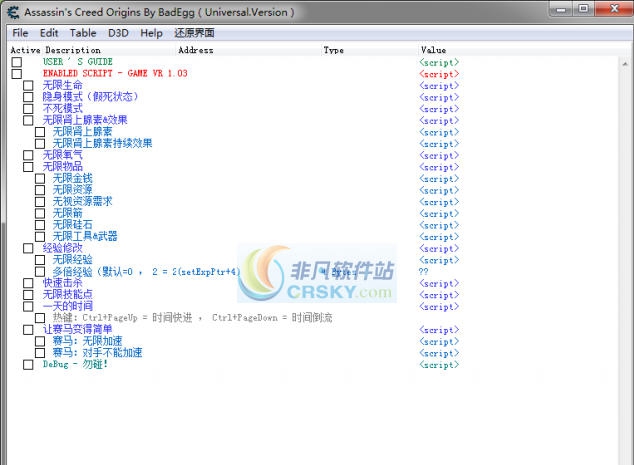Check the 无限生命 checkbox
634x465 pixels.
pyautogui.click(x=28, y=86)
